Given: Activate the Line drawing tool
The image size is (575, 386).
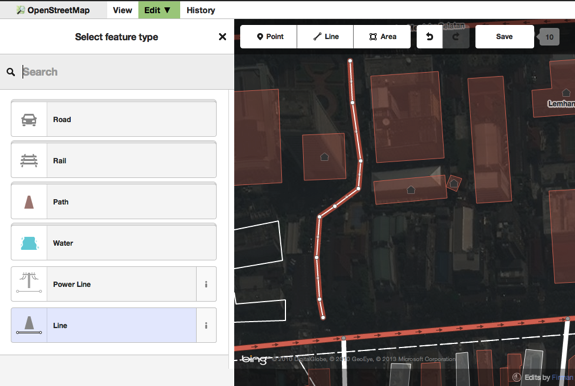Looking at the screenshot, I should coord(325,37).
